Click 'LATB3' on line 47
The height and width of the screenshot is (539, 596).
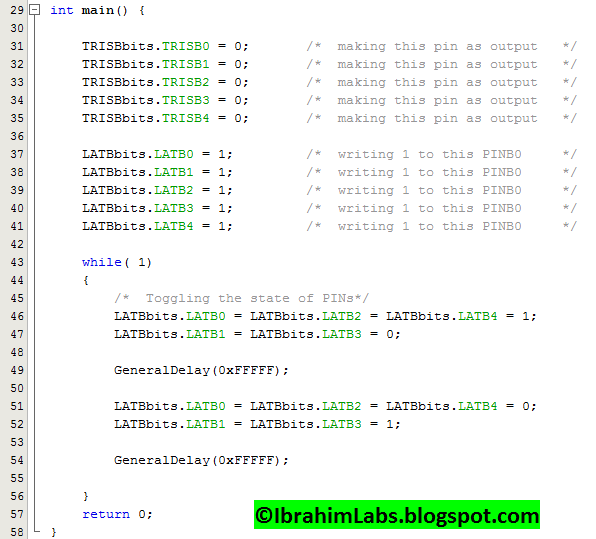click(x=342, y=334)
